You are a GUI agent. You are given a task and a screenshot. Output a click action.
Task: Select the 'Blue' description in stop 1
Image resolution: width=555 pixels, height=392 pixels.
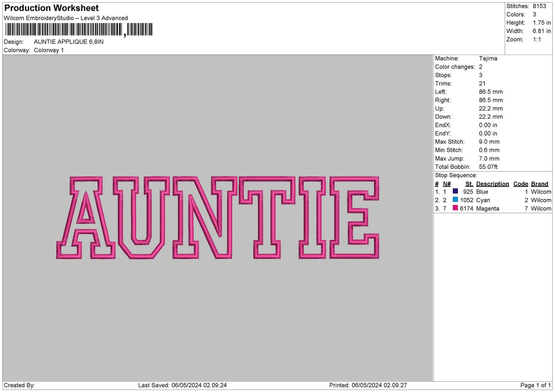pyautogui.click(x=482, y=191)
